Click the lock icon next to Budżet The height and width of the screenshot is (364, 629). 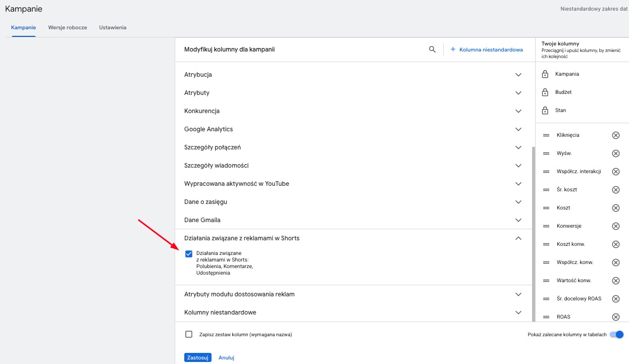[545, 92]
